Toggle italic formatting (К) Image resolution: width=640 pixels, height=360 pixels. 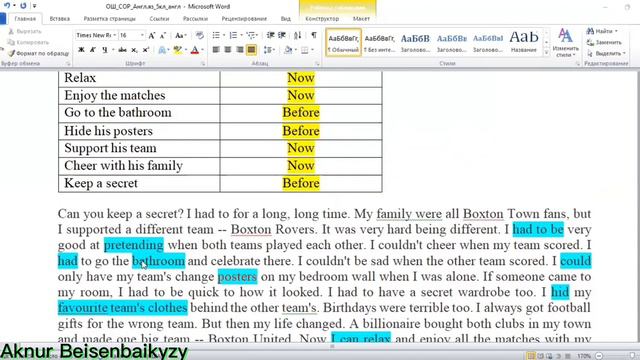pos(93,50)
